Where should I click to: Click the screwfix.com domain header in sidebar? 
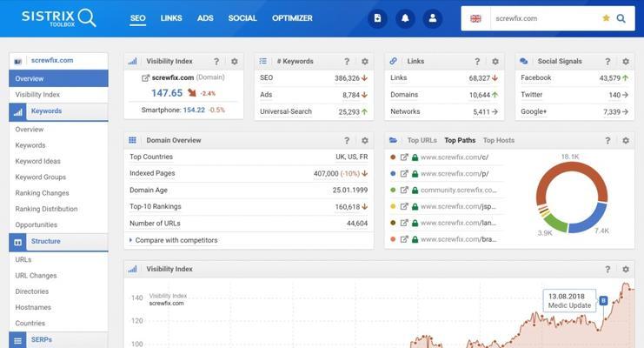[58, 61]
